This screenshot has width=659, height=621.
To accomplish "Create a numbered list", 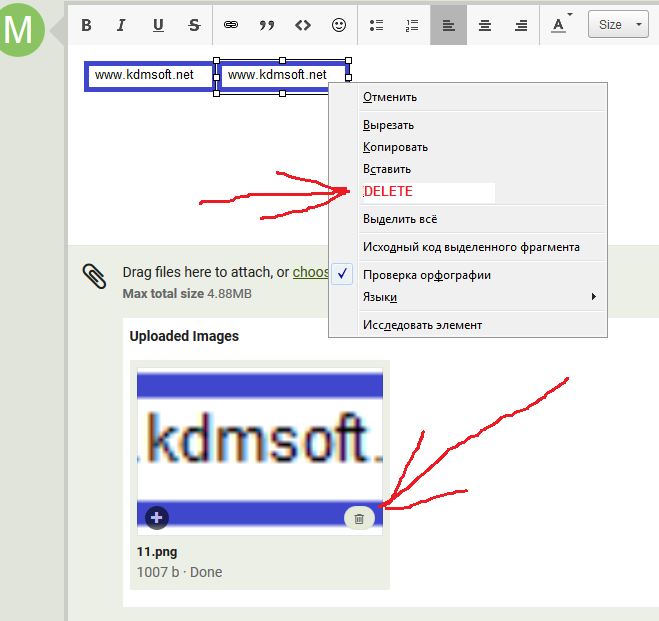I will (x=412, y=25).
